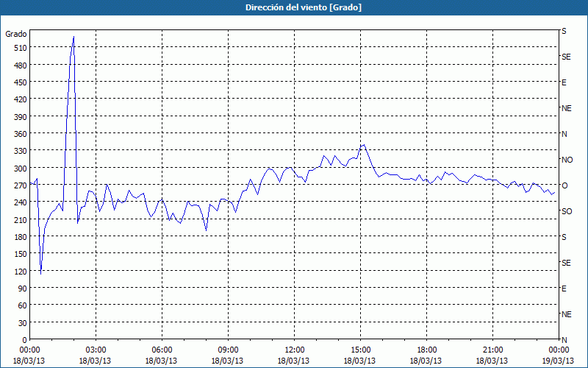Click the 15:00 time label on the x-axis
588x368 pixels.
[x=361, y=350]
